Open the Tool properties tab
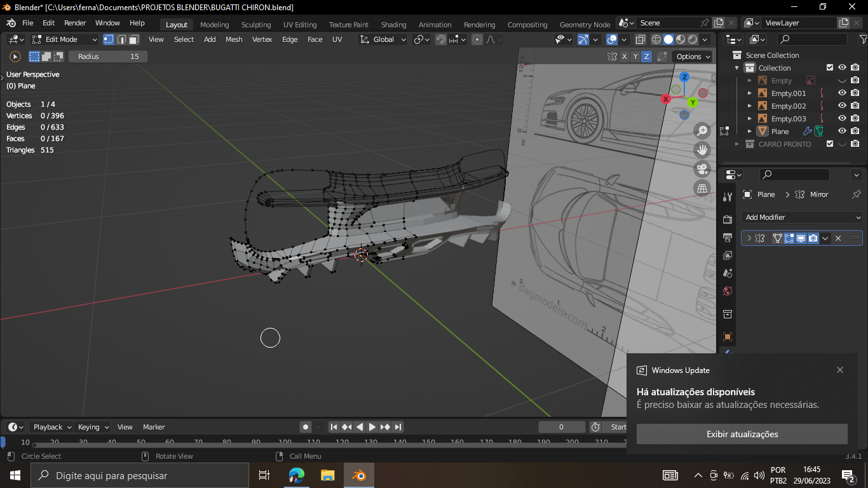Viewport: 868px width, 488px height. [x=728, y=197]
